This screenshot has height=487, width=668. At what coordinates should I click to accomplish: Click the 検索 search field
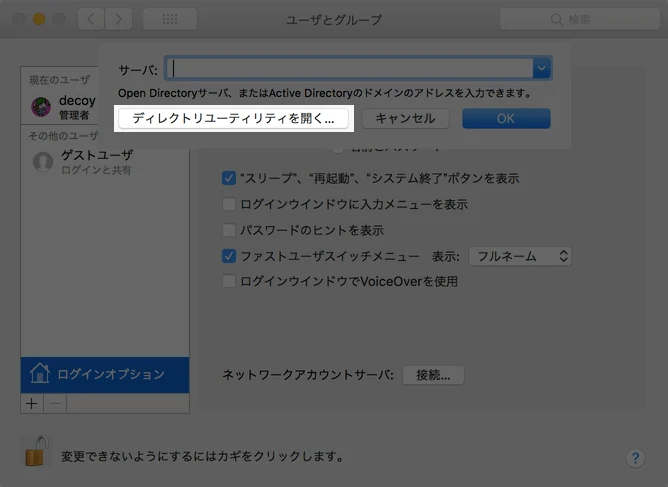point(579,19)
